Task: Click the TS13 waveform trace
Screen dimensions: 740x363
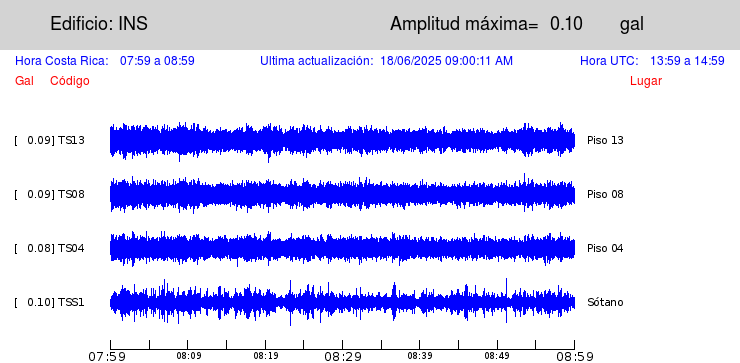Action: 342,141
